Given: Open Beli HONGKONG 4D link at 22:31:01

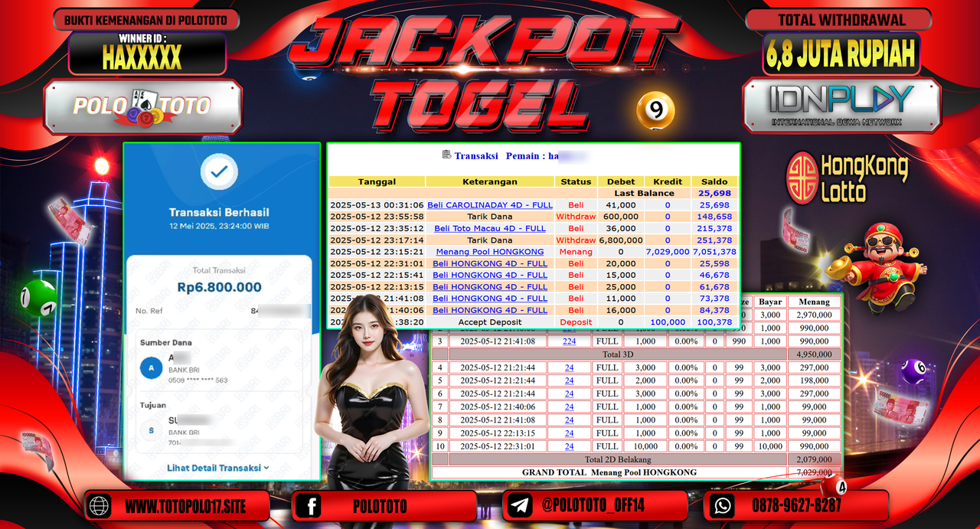Looking at the screenshot, I should [x=490, y=263].
